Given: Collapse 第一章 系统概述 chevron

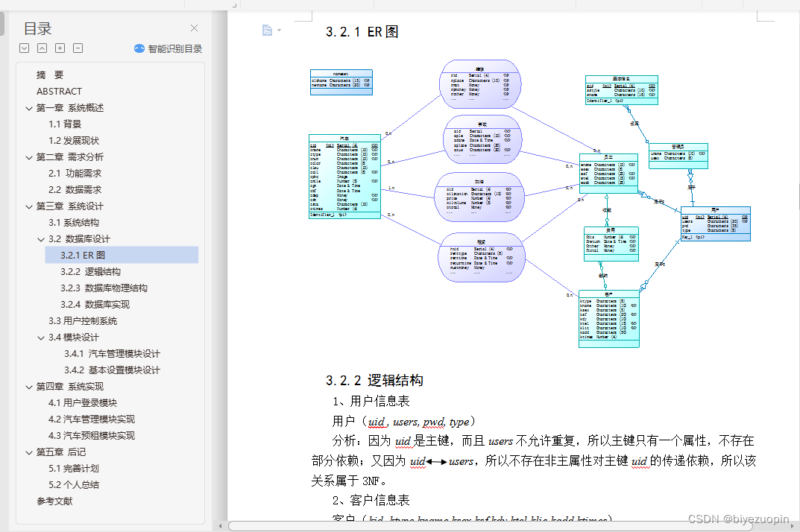Looking at the screenshot, I should (x=29, y=108).
